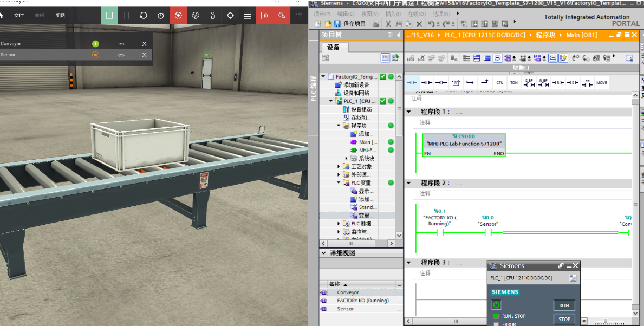Screen dimensions: 644x326
Task: Pause the Factory I/O simulation
Action: point(126,15)
